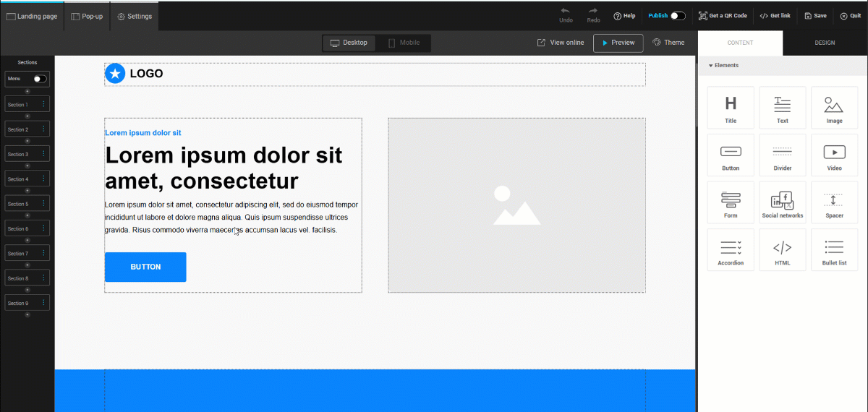Choose the Form element
This screenshot has height=412, width=868.
pyautogui.click(x=731, y=203)
